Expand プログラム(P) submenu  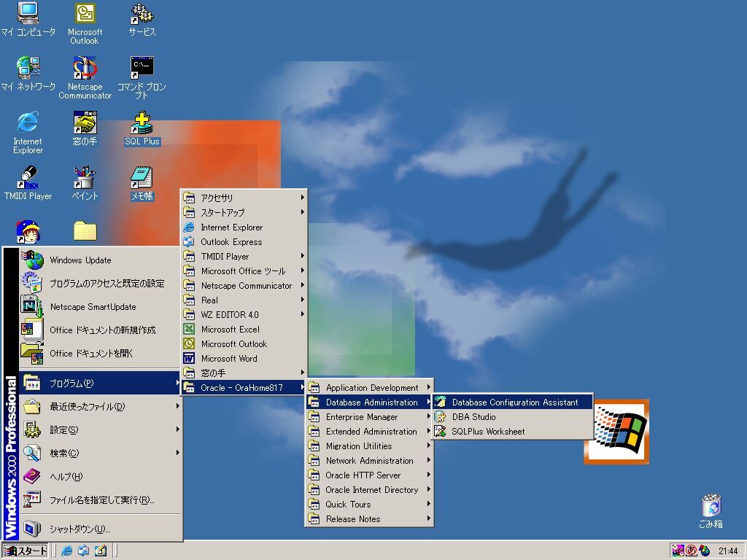coord(99,383)
